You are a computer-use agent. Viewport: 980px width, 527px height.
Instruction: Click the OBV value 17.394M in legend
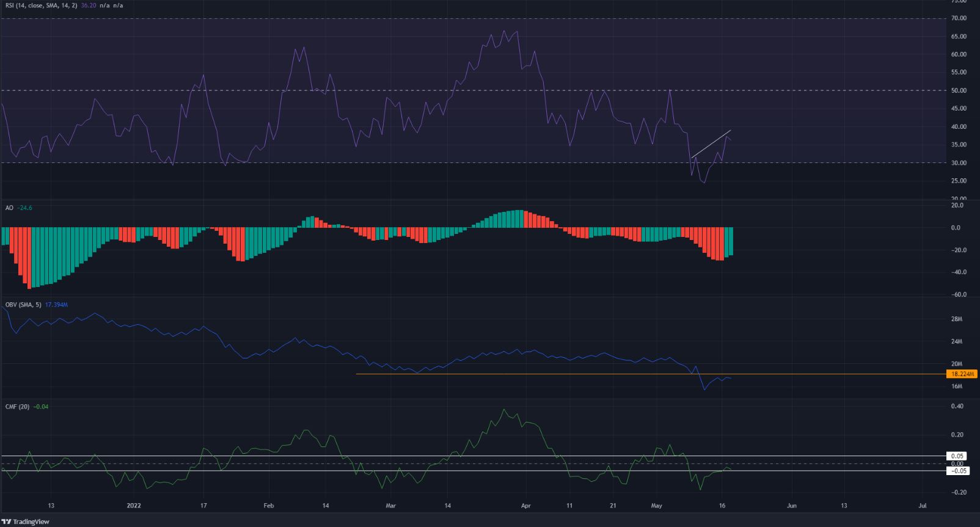click(56, 305)
